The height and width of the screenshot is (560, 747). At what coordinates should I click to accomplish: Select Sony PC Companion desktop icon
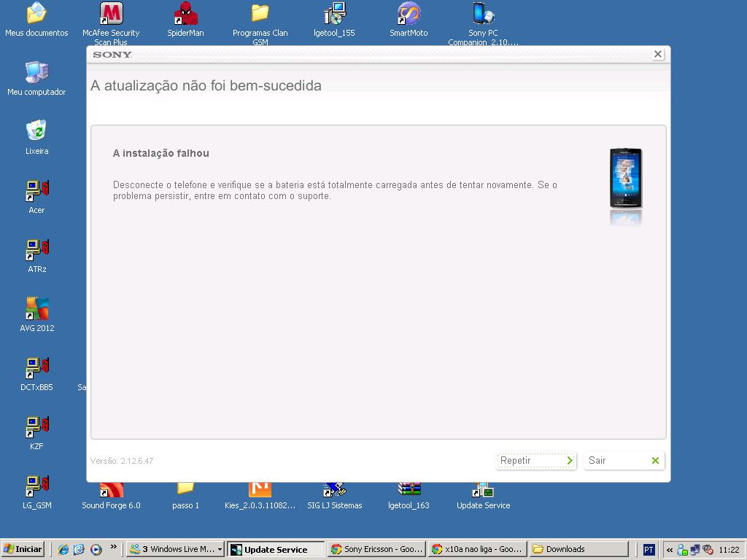483,23
